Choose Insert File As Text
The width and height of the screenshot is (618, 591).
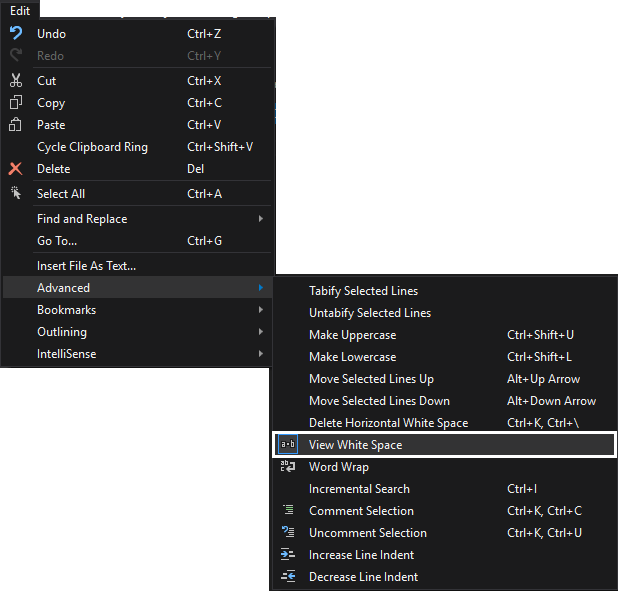pos(86,266)
